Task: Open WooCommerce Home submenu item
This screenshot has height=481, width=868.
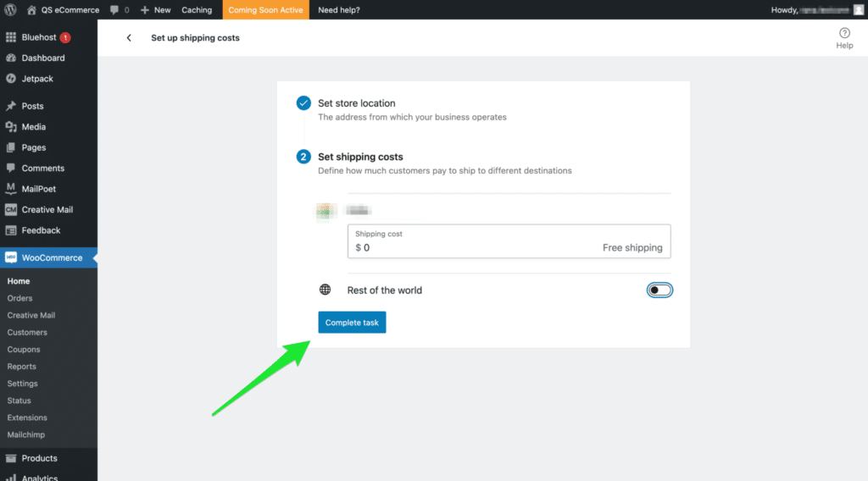Action: (19, 281)
